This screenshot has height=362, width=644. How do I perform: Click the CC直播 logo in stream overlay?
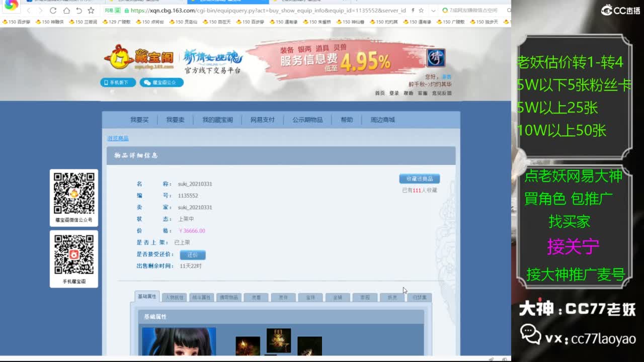point(620,10)
